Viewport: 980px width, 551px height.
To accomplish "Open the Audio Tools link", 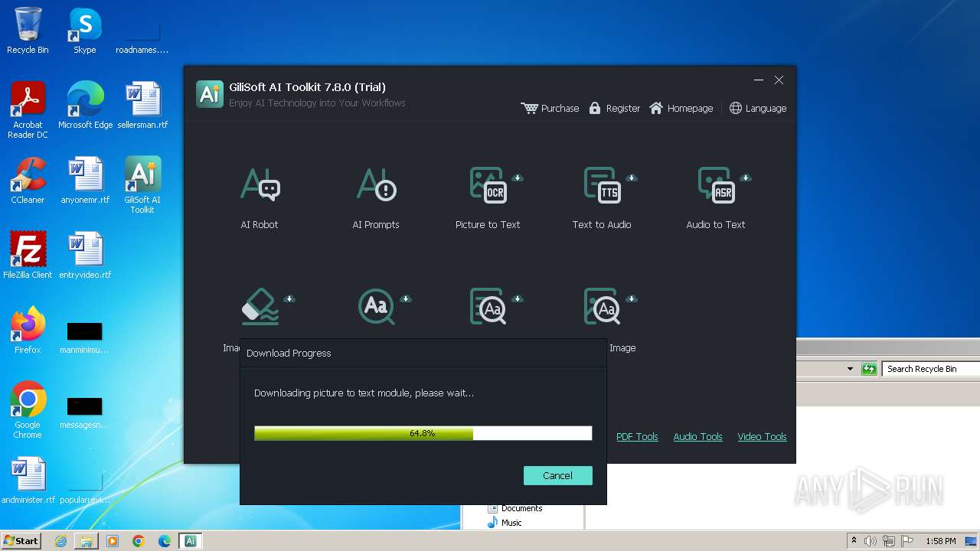I will coord(697,436).
